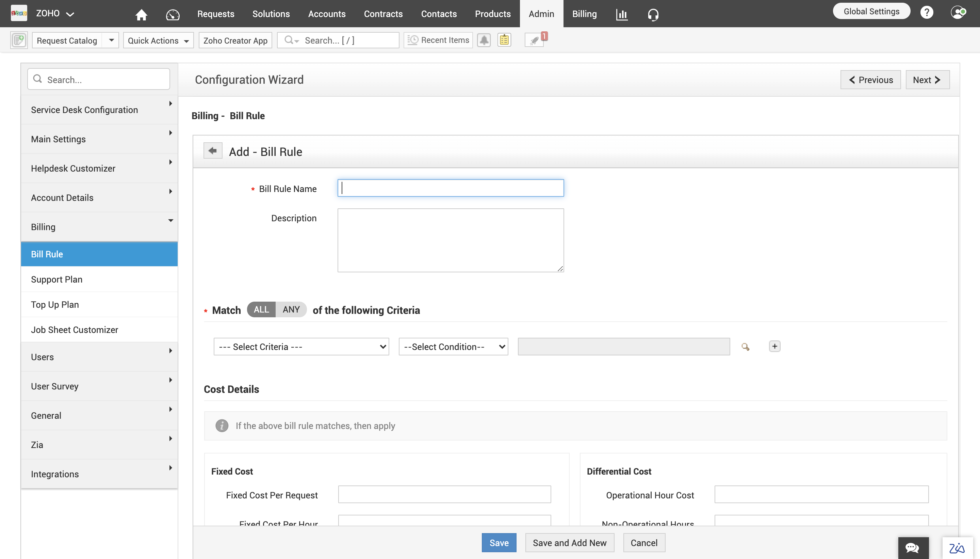
Task: Toggle match criteria to ANY
Action: [291, 309]
